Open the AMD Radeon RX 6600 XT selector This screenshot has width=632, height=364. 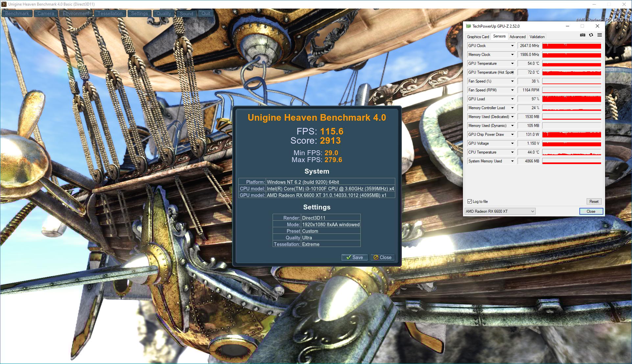pyautogui.click(x=500, y=211)
